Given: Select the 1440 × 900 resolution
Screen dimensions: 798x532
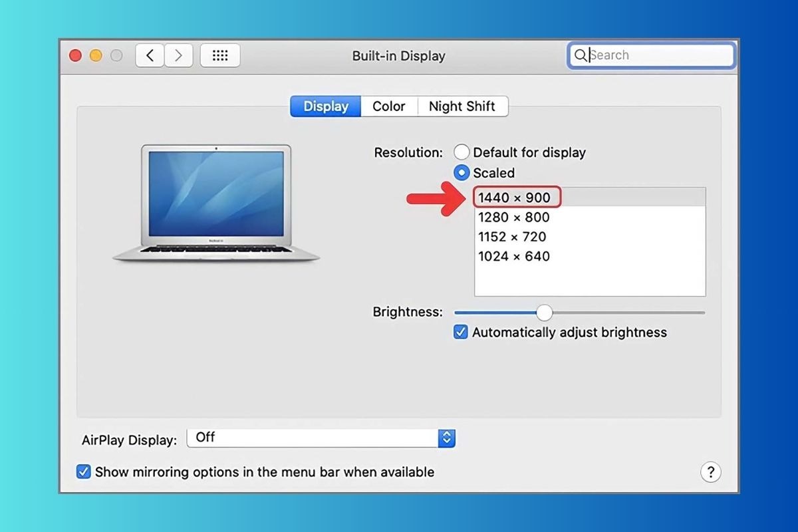Looking at the screenshot, I should pos(590,198).
